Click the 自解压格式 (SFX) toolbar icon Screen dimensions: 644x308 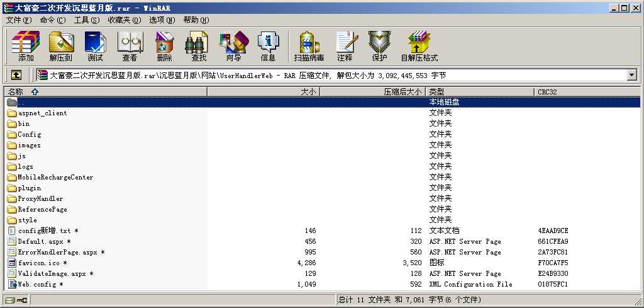(419, 46)
